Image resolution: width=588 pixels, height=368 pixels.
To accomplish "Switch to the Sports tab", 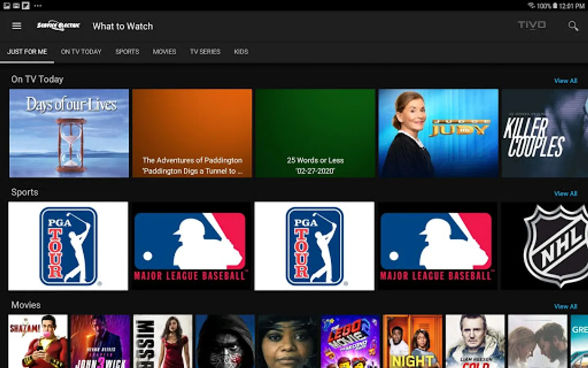I will point(127,52).
